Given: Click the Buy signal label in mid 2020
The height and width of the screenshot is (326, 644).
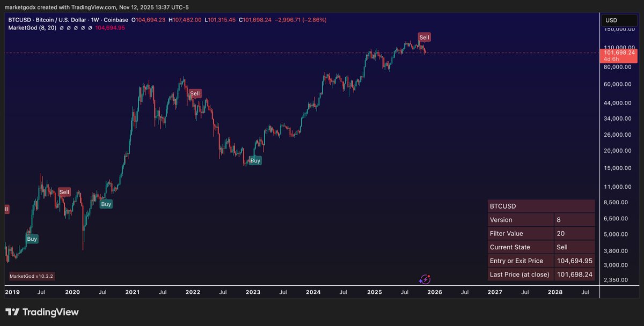Looking at the screenshot, I should (x=106, y=204).
